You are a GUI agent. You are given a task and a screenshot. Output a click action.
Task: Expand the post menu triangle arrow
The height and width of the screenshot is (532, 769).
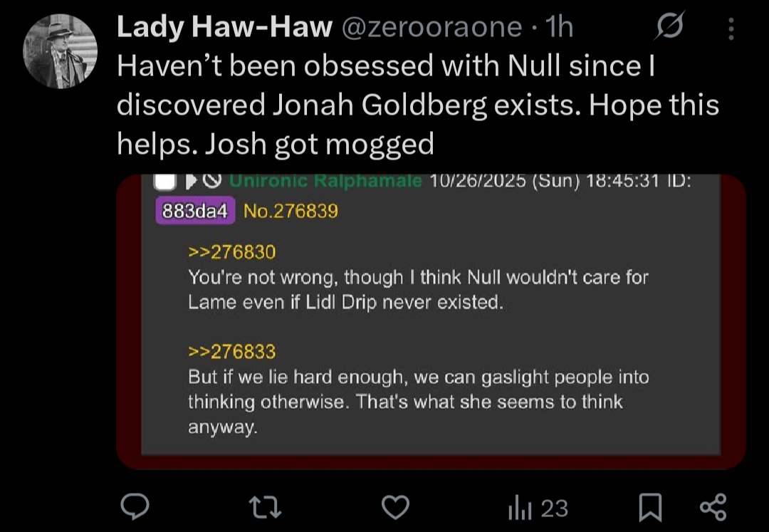coord(192,182)
